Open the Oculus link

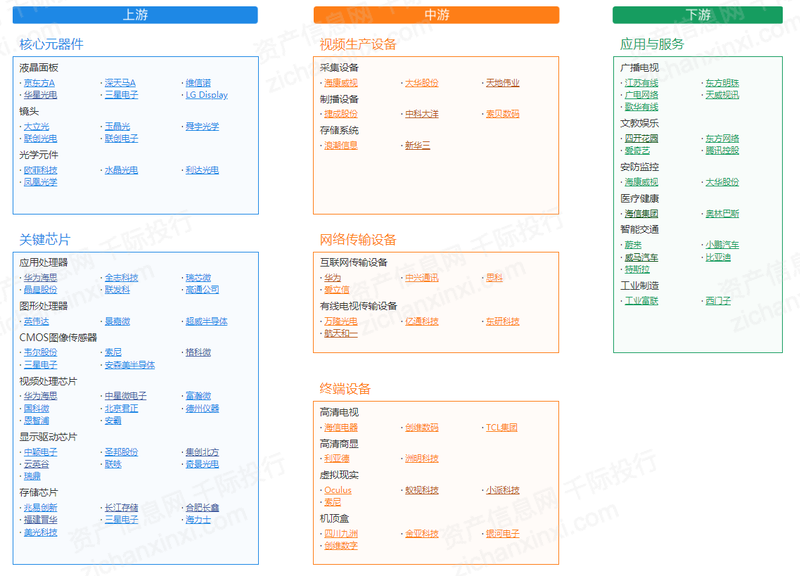pos(338,490)
